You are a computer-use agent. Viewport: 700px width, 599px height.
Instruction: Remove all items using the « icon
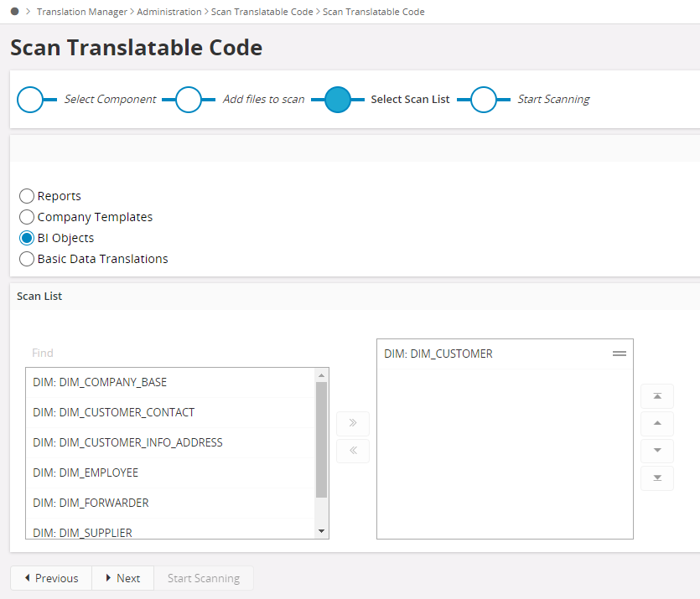click(x=352, y=451)
